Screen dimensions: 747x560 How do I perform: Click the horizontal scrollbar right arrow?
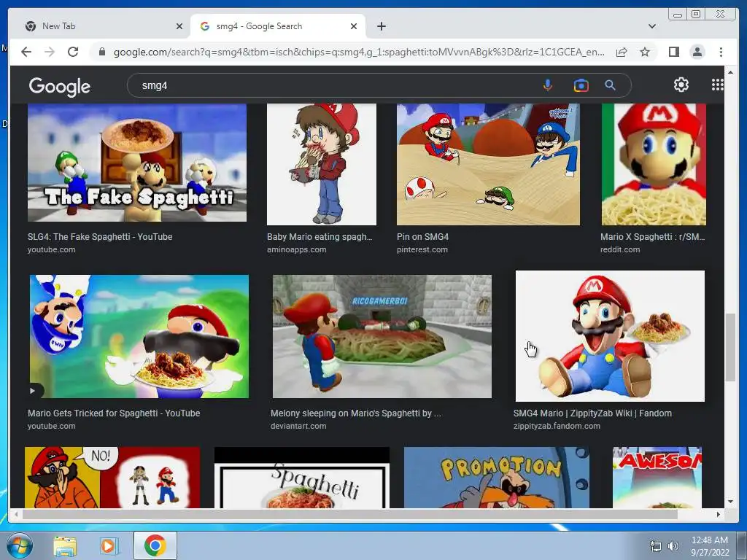pyautogui.click(x=719, y=514)
